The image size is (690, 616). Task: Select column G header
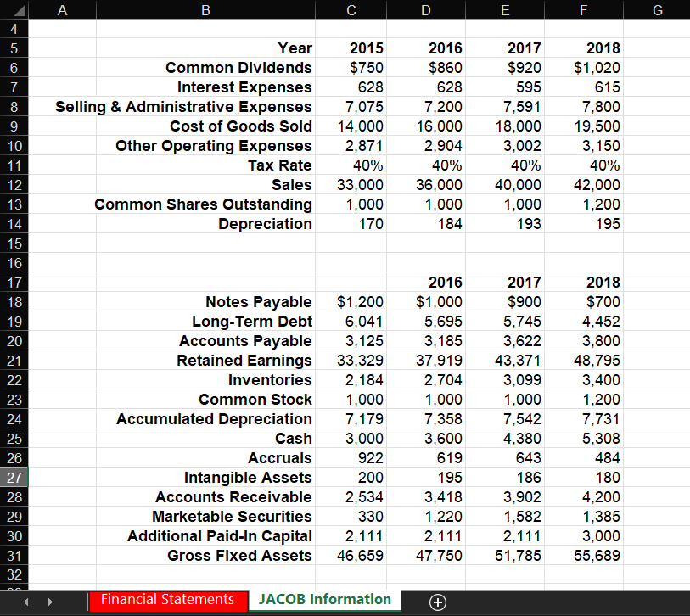tap(657, 9)
